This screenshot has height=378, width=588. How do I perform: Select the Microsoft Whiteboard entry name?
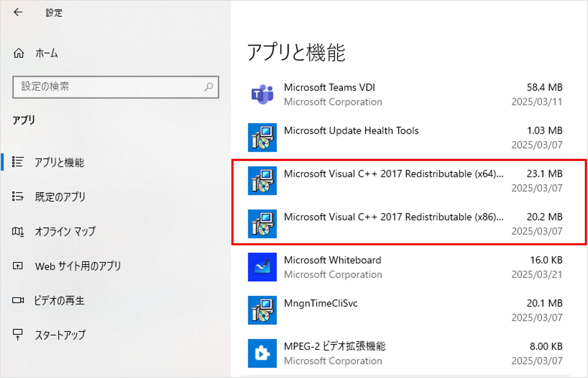coord(333,260)
